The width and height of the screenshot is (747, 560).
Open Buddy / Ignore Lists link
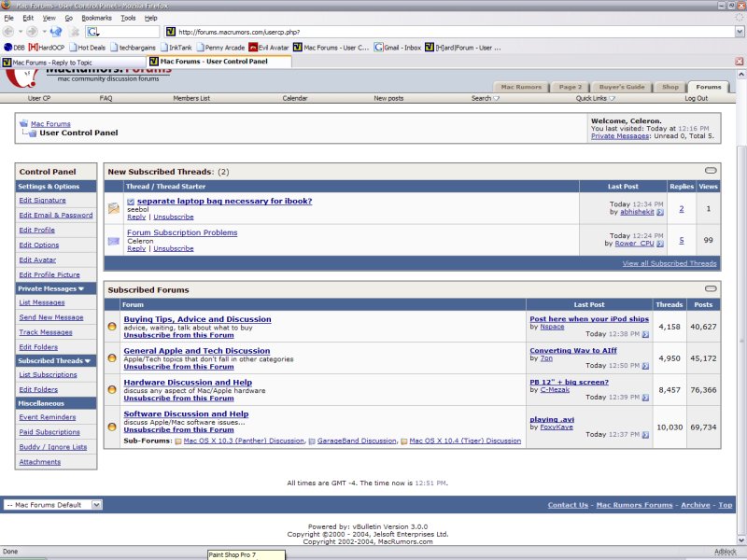click(x=53, y=447)
